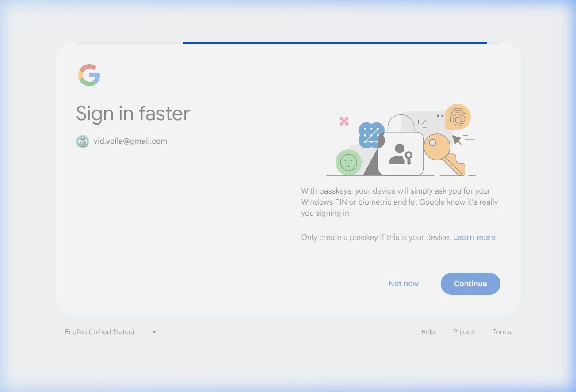Click the account avatar beside the email

click(x=83, y=141)
